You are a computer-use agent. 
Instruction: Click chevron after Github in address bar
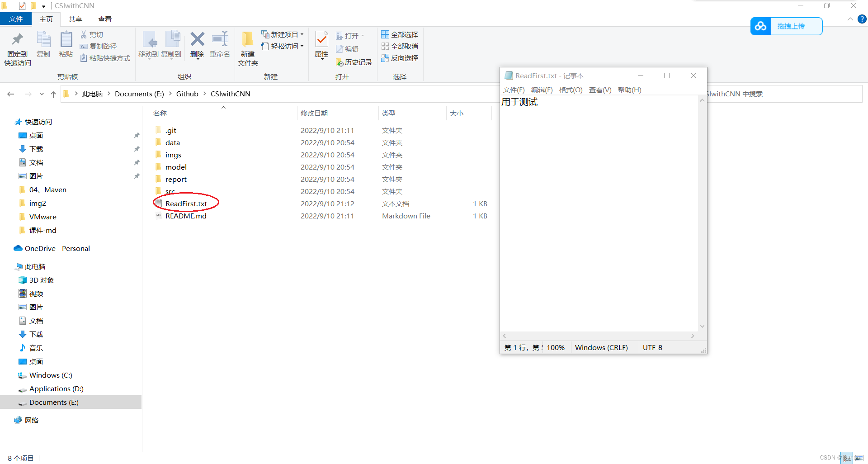[x=205, y=94]
